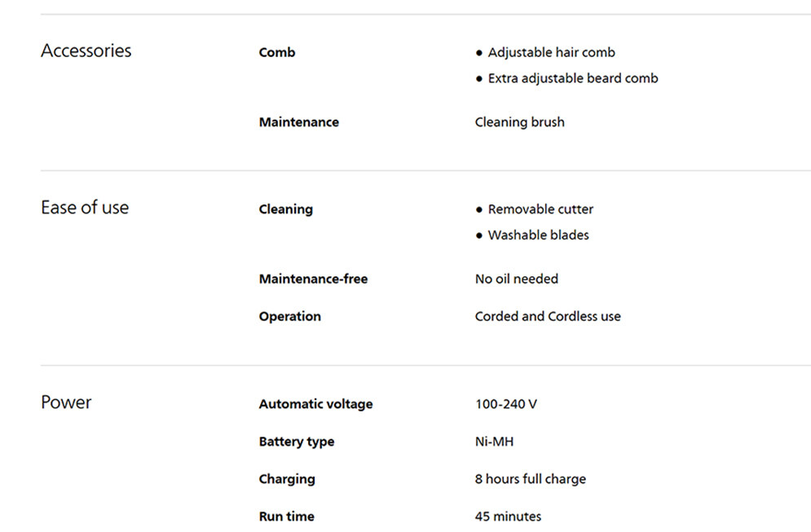Viewport: 811px width, 532px height.
Task: Click the Maintenance-free label
Action: (x=313, y=279)
